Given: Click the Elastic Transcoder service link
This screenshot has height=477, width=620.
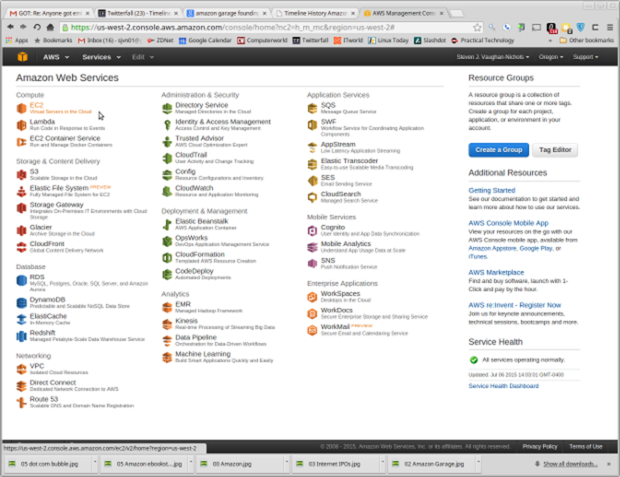Looking at the screenshot, I should (x=349, y=161).
